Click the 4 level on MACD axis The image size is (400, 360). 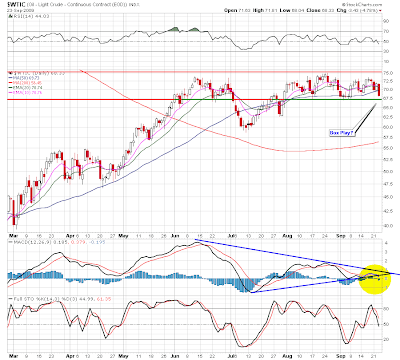[x=385, y=243]
